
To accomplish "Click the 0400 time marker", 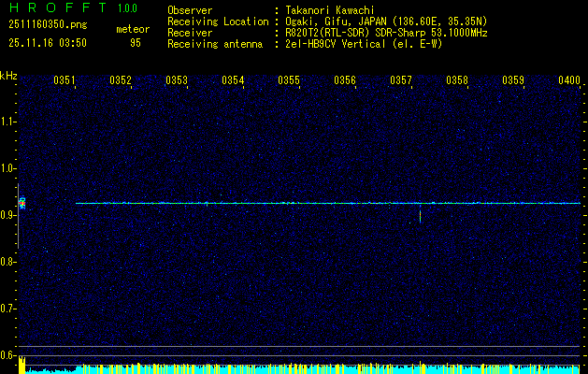I will tap(569, 80).
